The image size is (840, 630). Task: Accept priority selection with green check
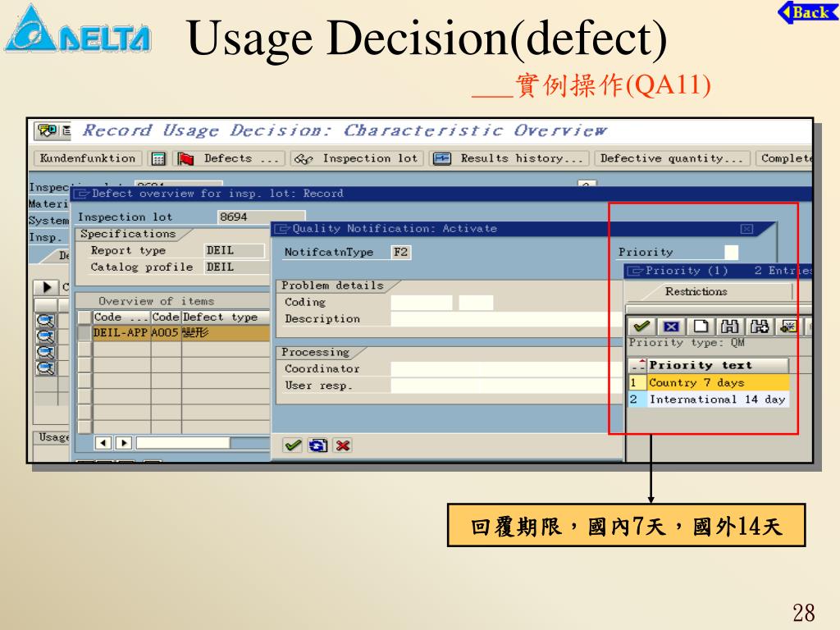point(641,326)
